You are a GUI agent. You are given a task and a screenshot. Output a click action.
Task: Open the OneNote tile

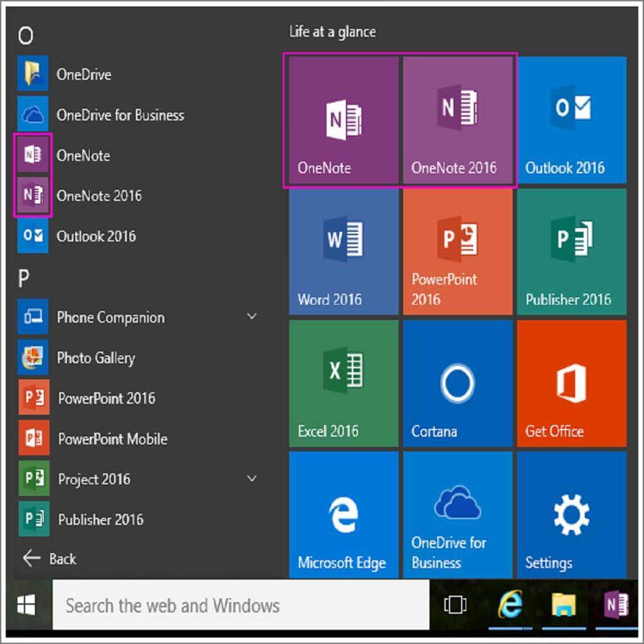tap(343, 120)
